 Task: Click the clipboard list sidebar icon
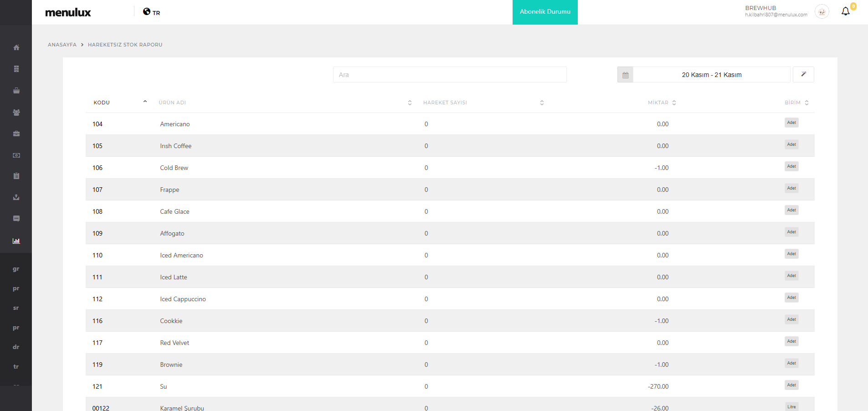point(16,176)
